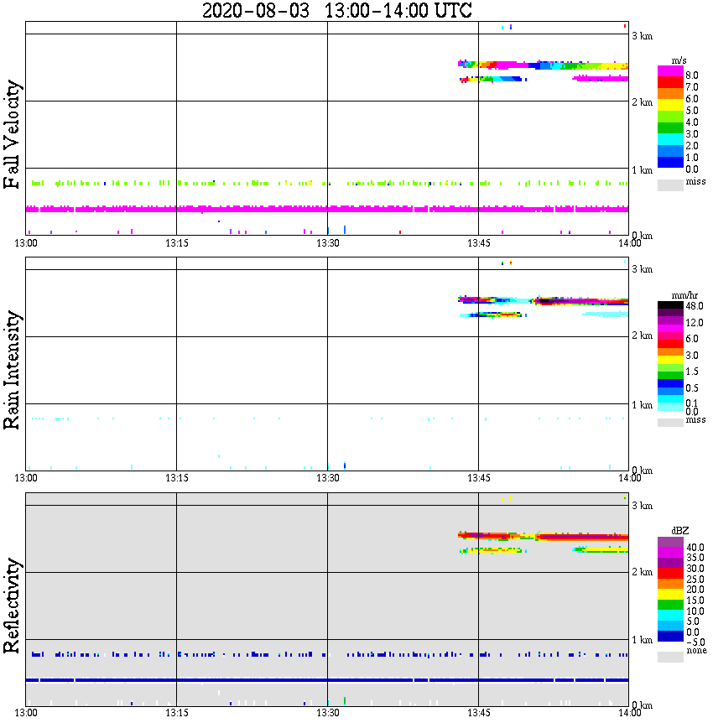
Task: Click the "1 km" label beside Reflectivity panel
Action: [x=642, y=640]
